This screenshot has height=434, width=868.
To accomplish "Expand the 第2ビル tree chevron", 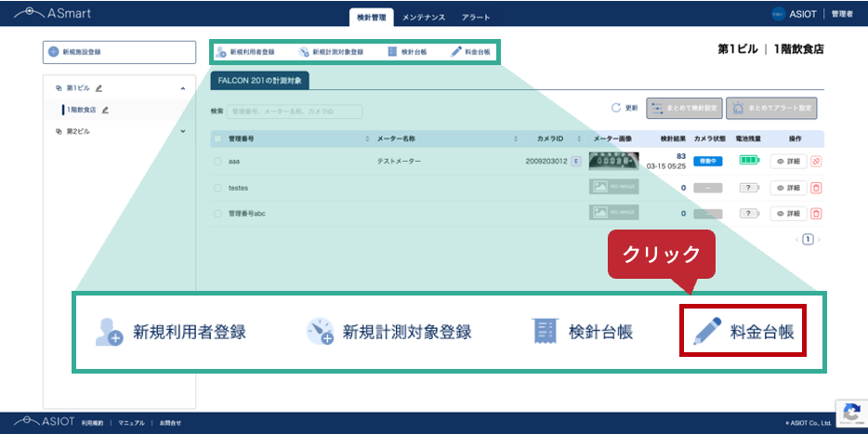I will pyautogui.click(x=183, y=131).
